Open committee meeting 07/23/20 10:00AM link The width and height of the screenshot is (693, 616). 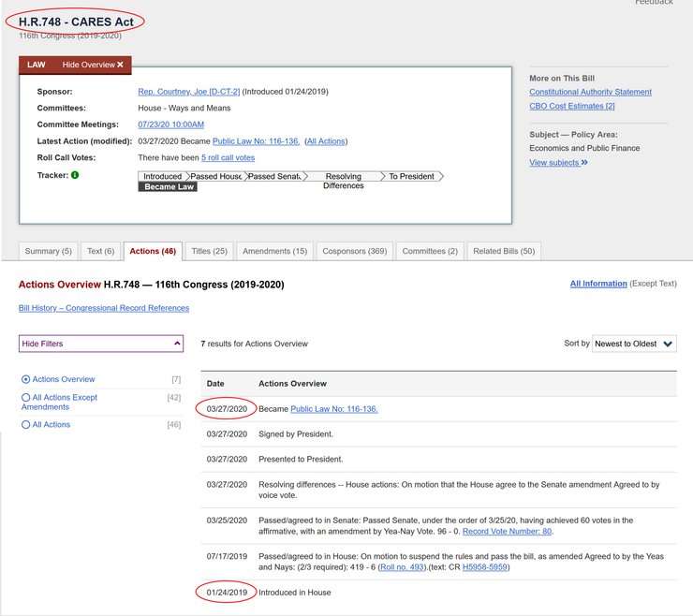coord(171,125)
